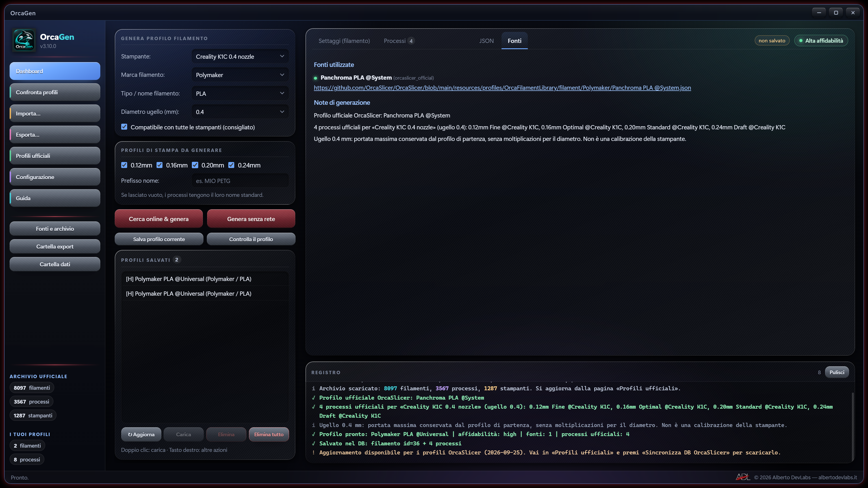
Task: Select second saved Polymaker PLA @Universal profile
Action: pyautogui.click(x=205, y=294)
